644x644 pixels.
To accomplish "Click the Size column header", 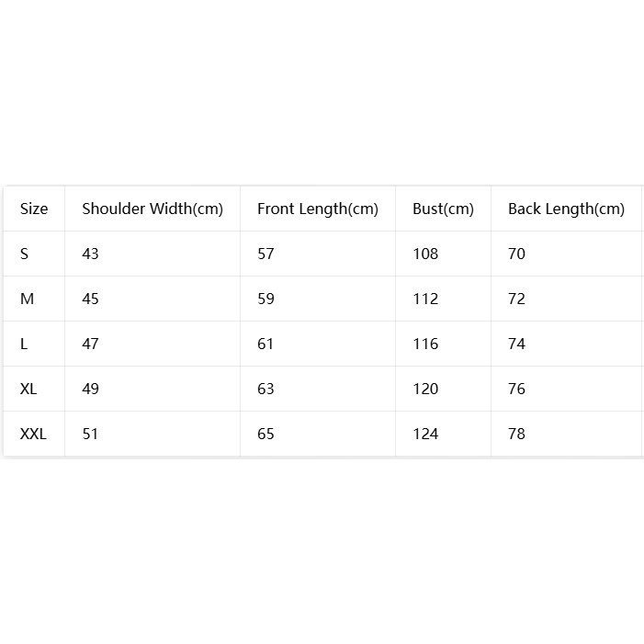I will point(34,209).
